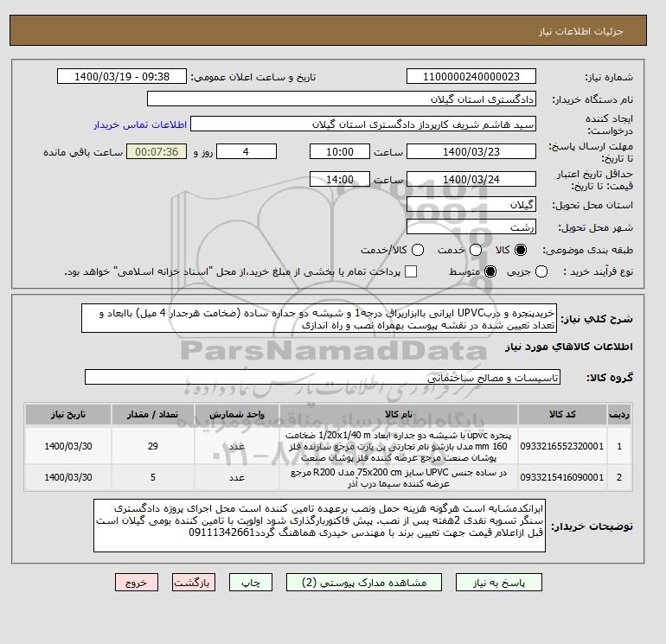Click the اطلاعات کالاهای مورد نیاز heading

(x=569, y=347)
